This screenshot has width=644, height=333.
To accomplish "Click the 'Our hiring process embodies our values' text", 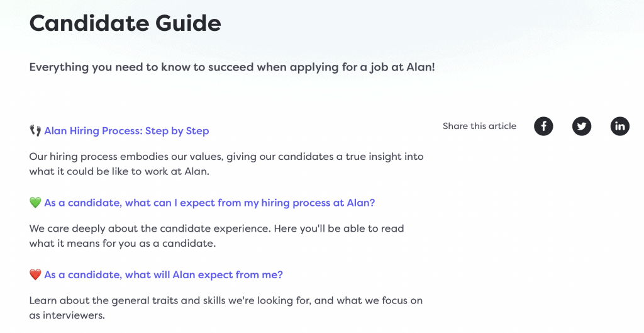I will [x=226, y=157].
